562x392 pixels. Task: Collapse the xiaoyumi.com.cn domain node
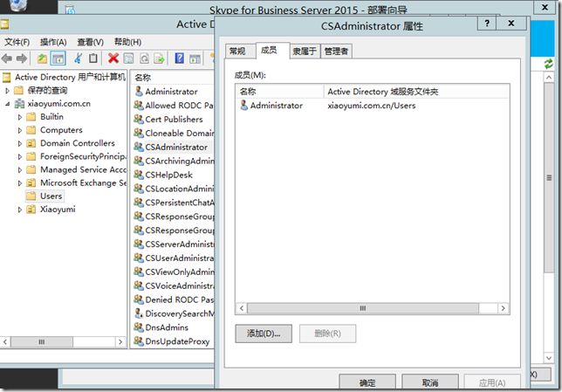click(7, 104)
